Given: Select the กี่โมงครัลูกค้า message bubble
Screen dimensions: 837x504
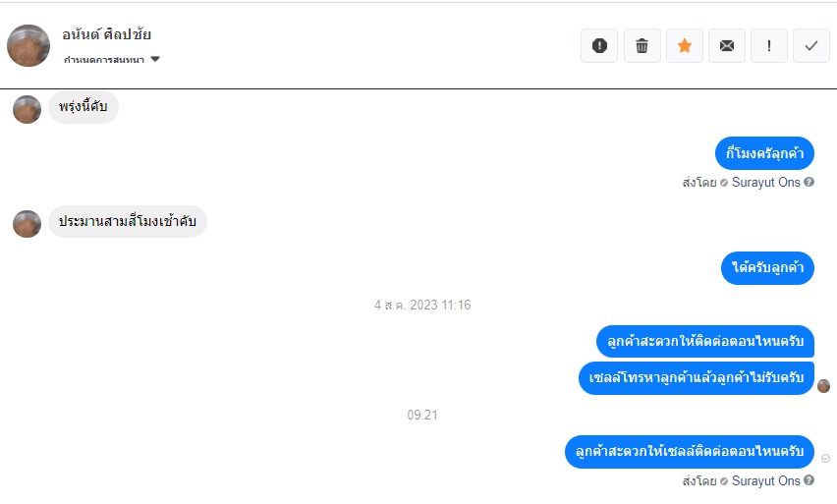Looking at the screenshot, I should click(x=764, y=153).
